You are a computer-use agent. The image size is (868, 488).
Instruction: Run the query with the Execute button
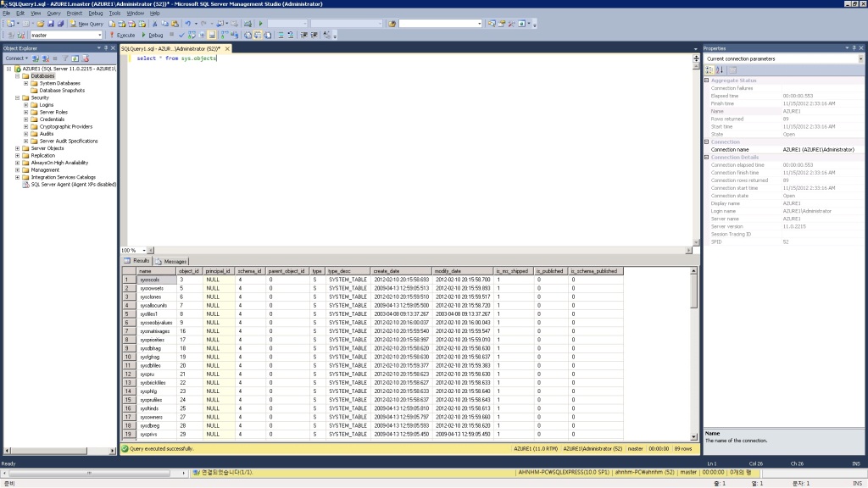122,35
